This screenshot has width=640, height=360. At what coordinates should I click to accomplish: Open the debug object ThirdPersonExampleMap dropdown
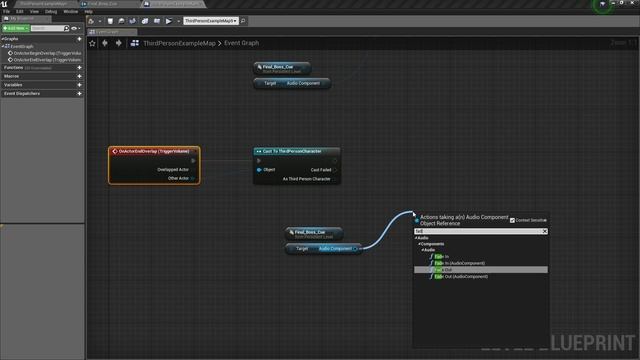coord(211,20)
